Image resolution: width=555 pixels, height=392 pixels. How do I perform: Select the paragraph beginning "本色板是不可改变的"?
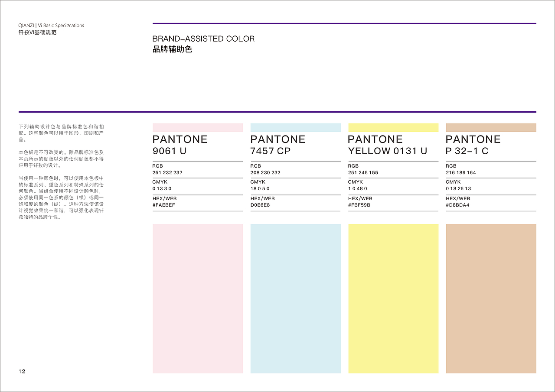click(61, 159)
